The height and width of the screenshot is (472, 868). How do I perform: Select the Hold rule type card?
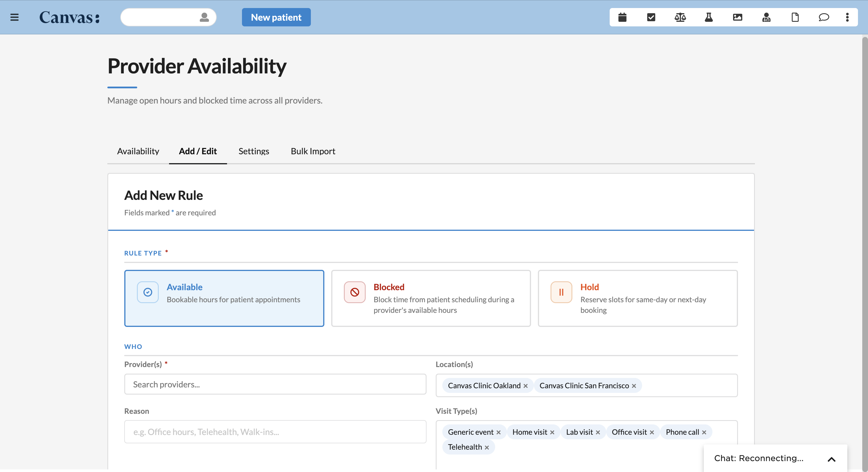click(638, 298)
